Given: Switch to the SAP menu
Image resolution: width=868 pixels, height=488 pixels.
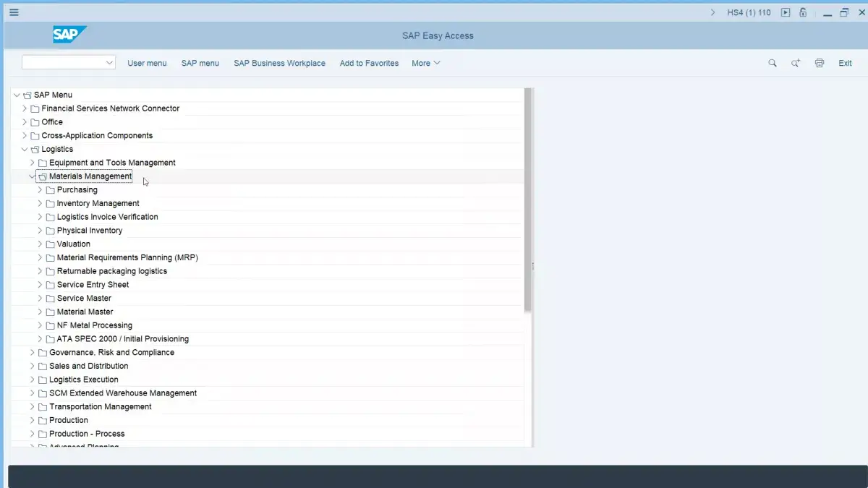Looking at the screenshot, I should tap(200, 63).
